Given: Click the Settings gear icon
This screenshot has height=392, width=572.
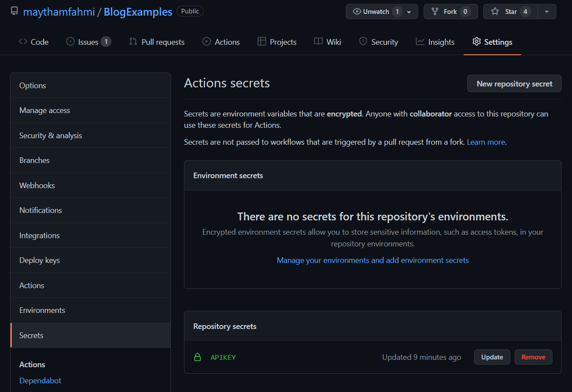Looking at the screenshot, I should [x=476, y=42].
